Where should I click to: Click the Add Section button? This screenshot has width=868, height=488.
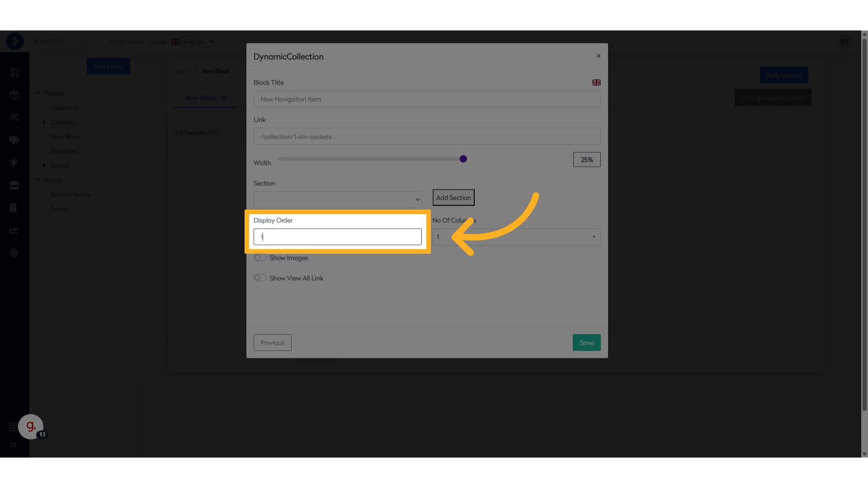pyautogui.click(x=453, y=197)
